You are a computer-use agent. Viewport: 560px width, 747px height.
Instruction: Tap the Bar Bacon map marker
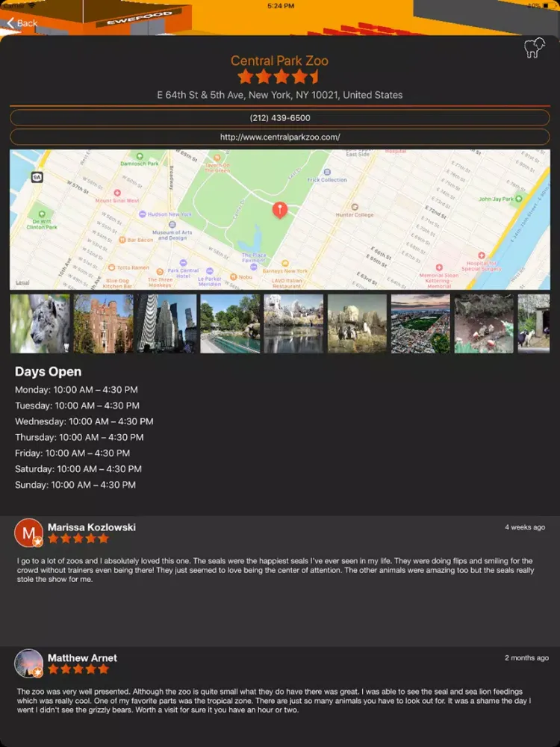point(122,240)
